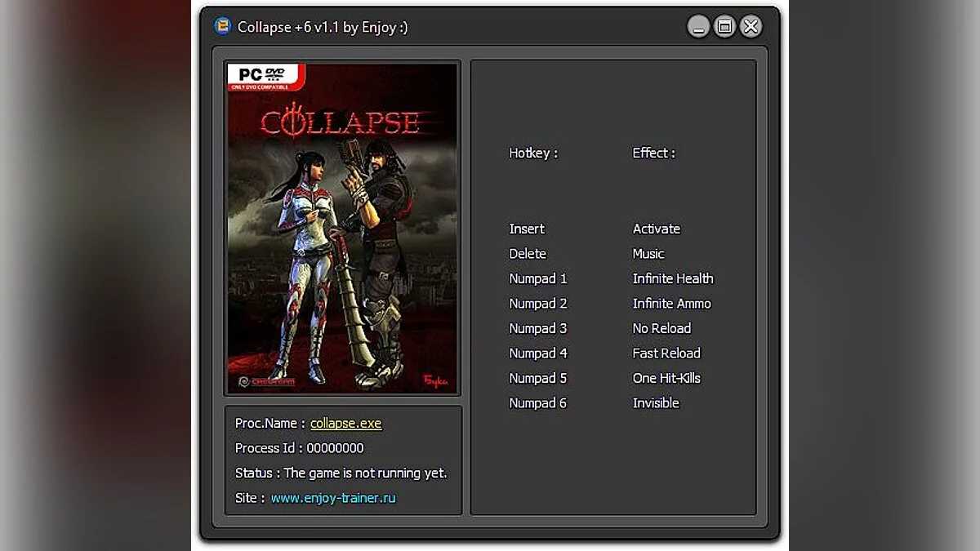This screenshot has width=980, height=551.
Task: Click the Numpad 6 hotkey label
Action: (537, 402)
